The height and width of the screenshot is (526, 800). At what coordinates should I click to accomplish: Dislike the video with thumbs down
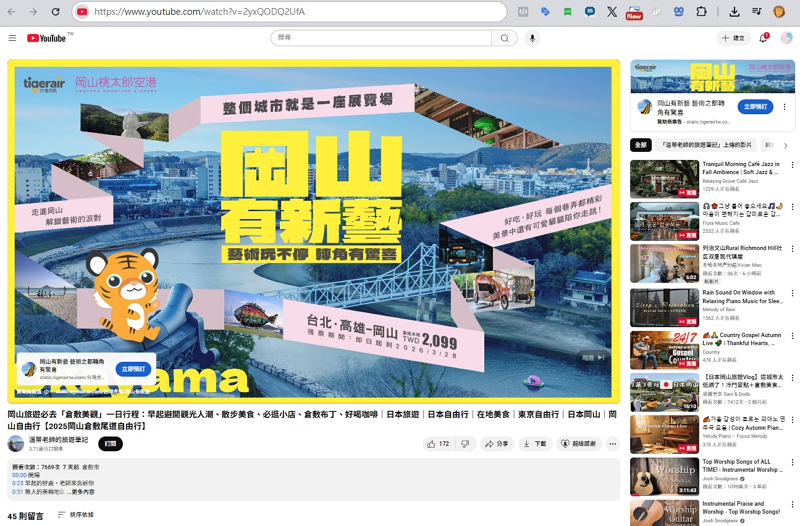465,444
